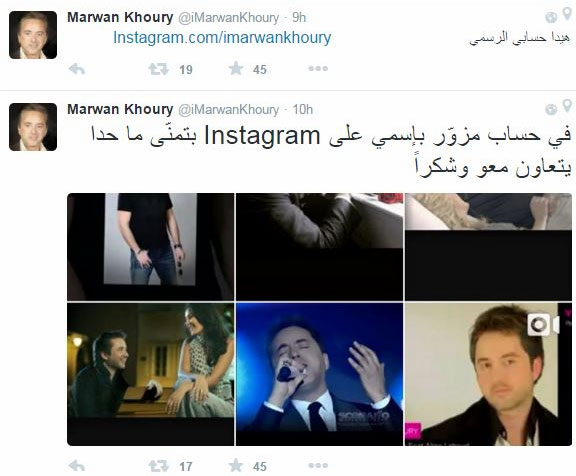Viewport: 576px width, 476px height.
Task: Open more options on the 10h tweet
Action: (318, 465)
